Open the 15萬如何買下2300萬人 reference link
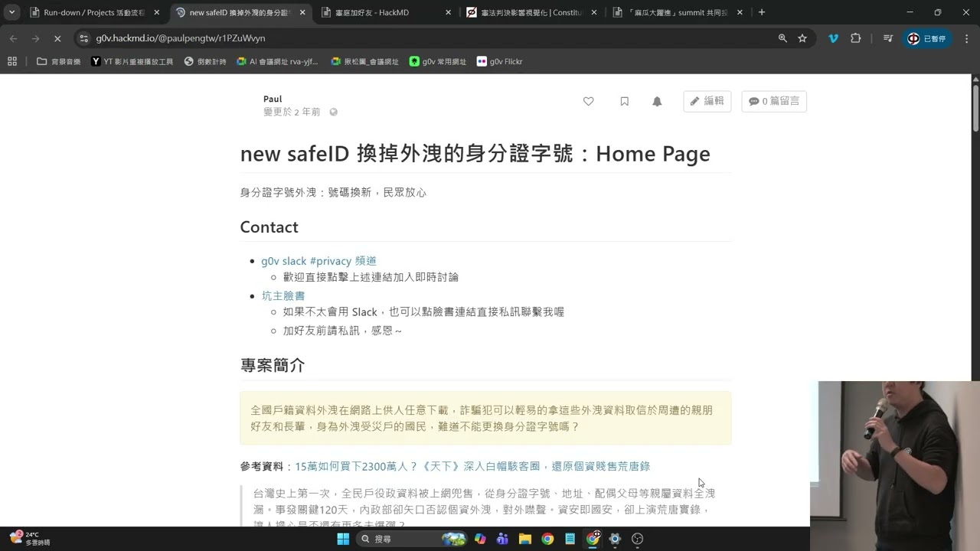 pyautogui.click(x=472, y=466)
